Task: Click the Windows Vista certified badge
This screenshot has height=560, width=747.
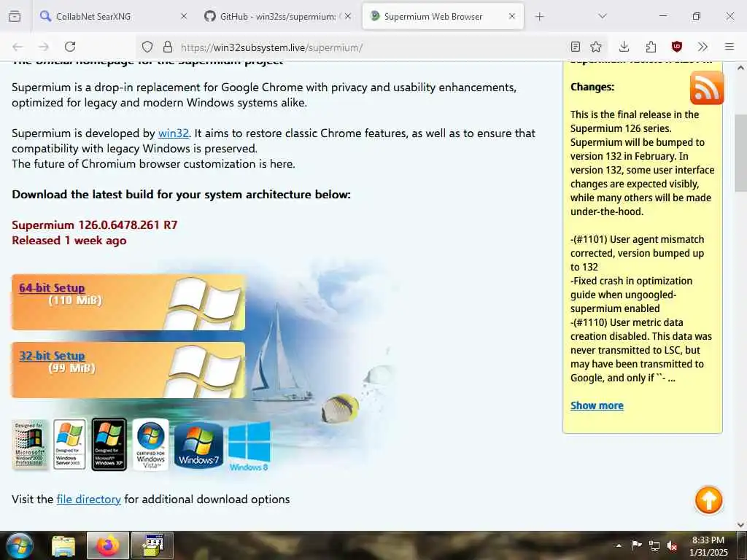Action: click(x=150, y=444)
